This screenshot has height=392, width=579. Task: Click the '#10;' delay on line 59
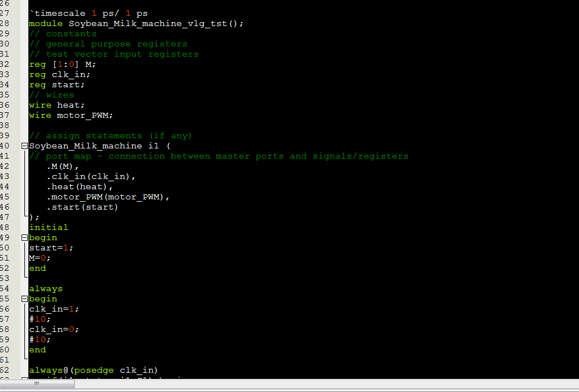click(x=40, y=340)
